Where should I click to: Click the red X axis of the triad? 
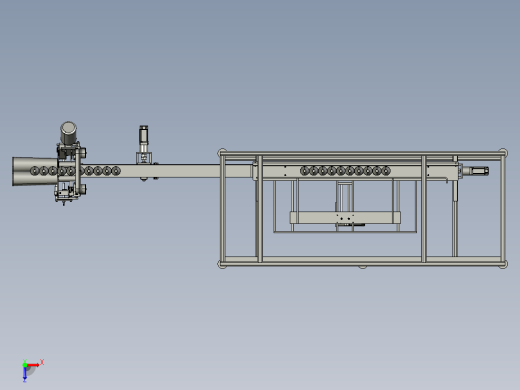[33, 365]
